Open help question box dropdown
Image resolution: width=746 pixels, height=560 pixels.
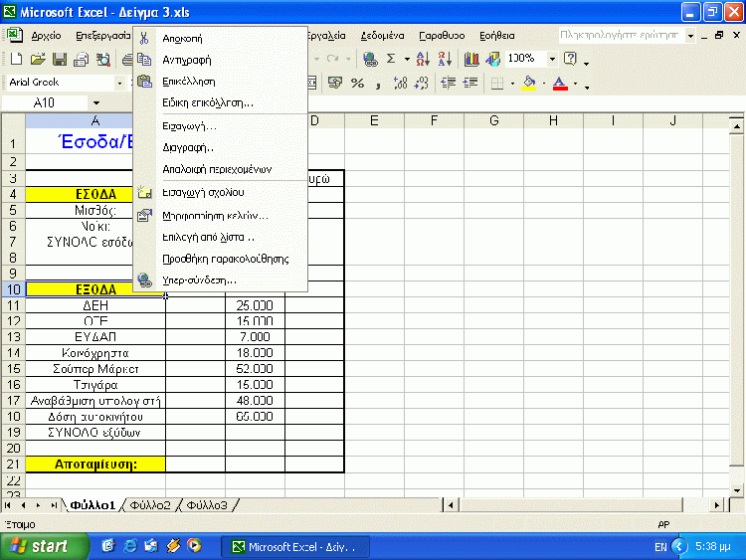click(x=690, y=36)
